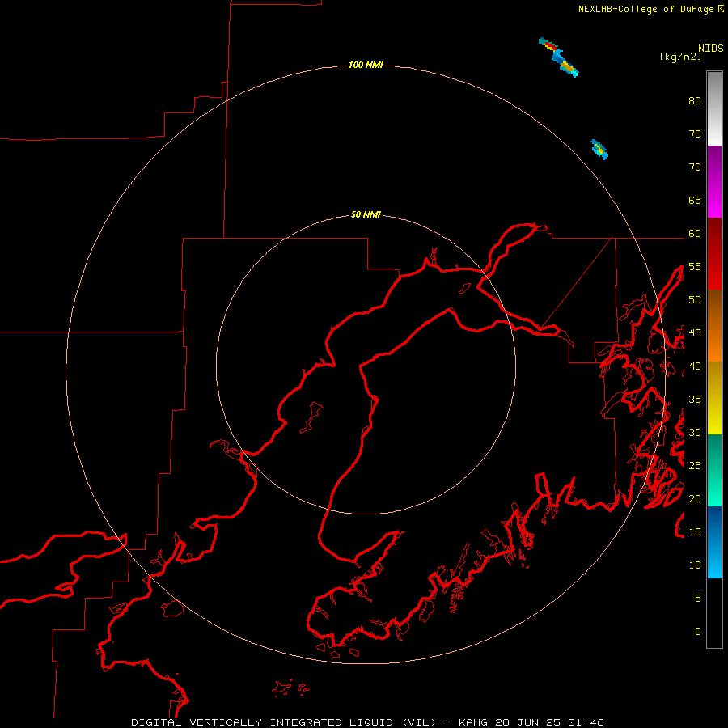728x728 pixels.
Task: Click the orange-brown segment of the color bar
Action: click(x=714, y=325)
